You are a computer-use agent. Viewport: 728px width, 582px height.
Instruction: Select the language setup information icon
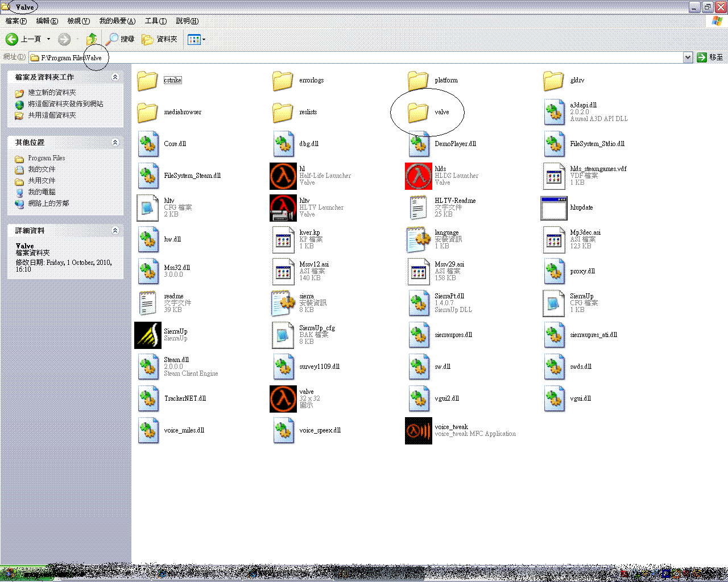419,240
